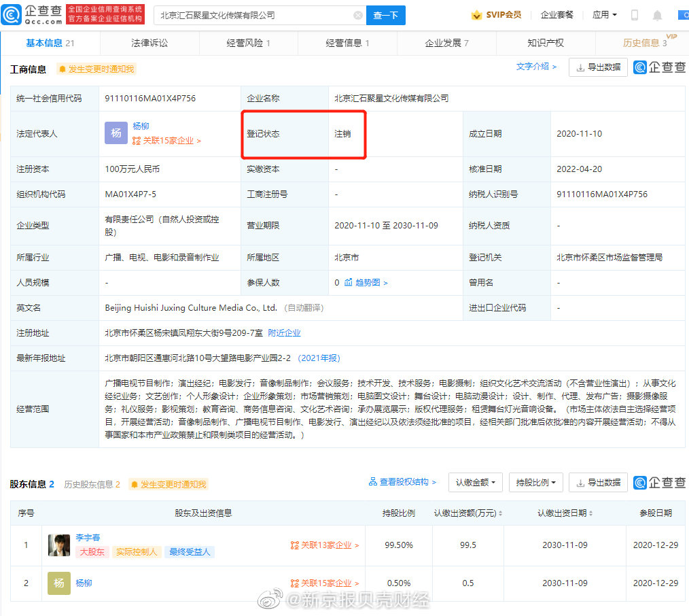Viewport: 689px width, 616px height.
Task: Open 关联15家企业 under legal representative
Action: tap(167, 141)
